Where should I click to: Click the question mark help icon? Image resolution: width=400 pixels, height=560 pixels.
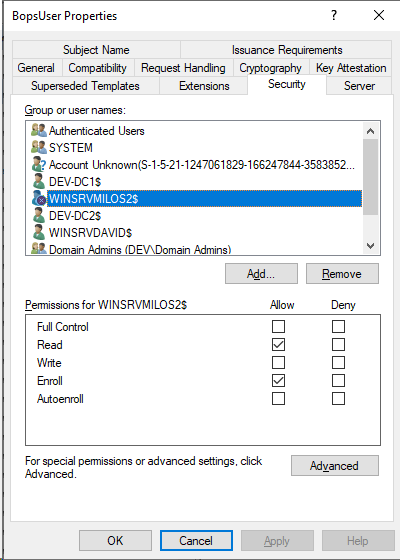tap(334, 15)
